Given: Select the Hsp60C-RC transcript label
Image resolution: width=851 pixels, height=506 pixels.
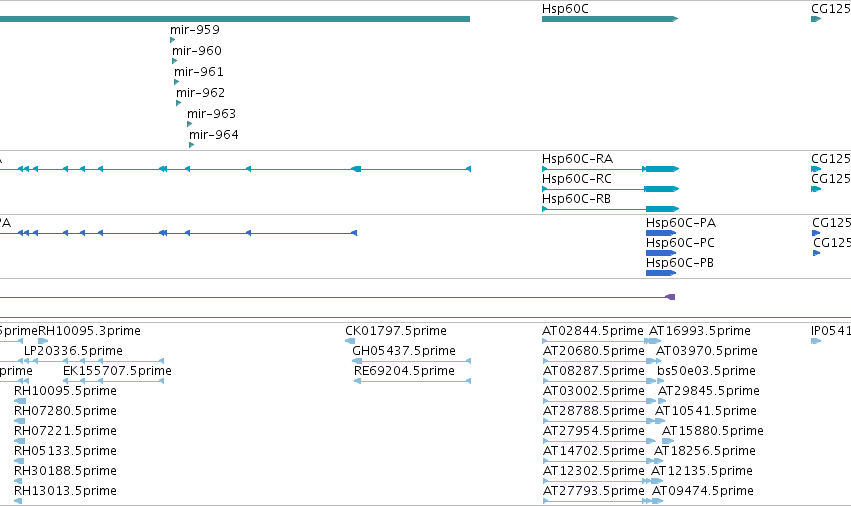Looking at the screenshot, I should point(576,179).
